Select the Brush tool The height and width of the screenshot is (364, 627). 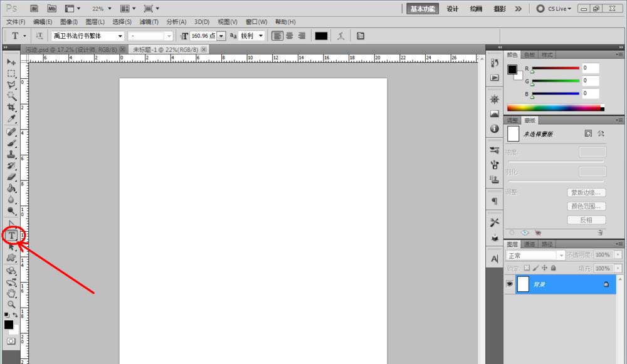(11, 143)
